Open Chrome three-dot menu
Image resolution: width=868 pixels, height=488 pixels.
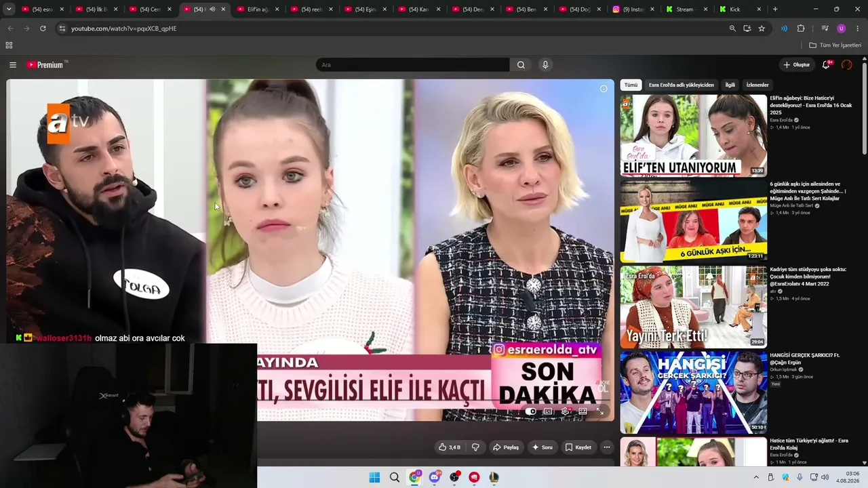[858, 28]
